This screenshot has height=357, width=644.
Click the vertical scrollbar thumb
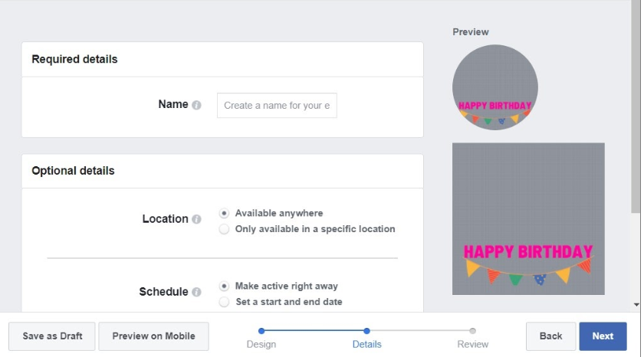click(x=636, y=106)
